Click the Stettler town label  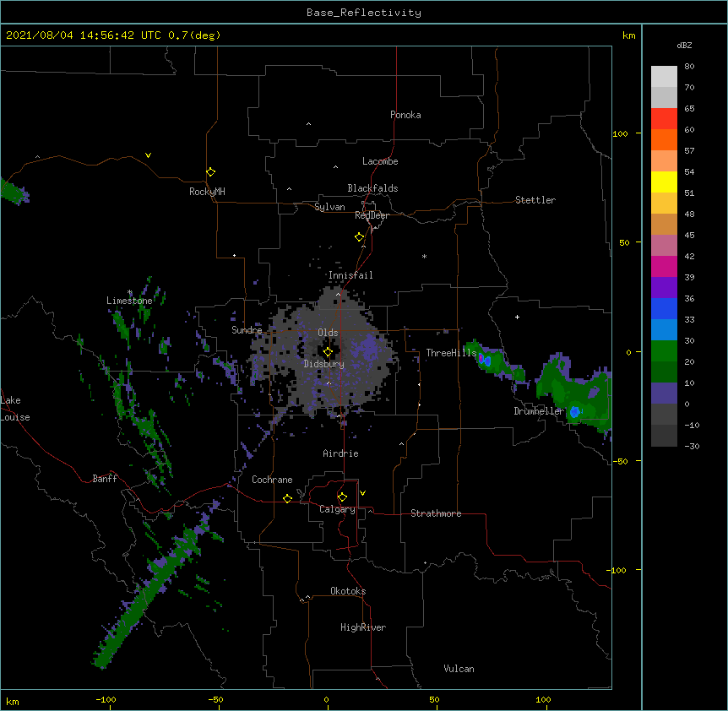click(535, 200)
